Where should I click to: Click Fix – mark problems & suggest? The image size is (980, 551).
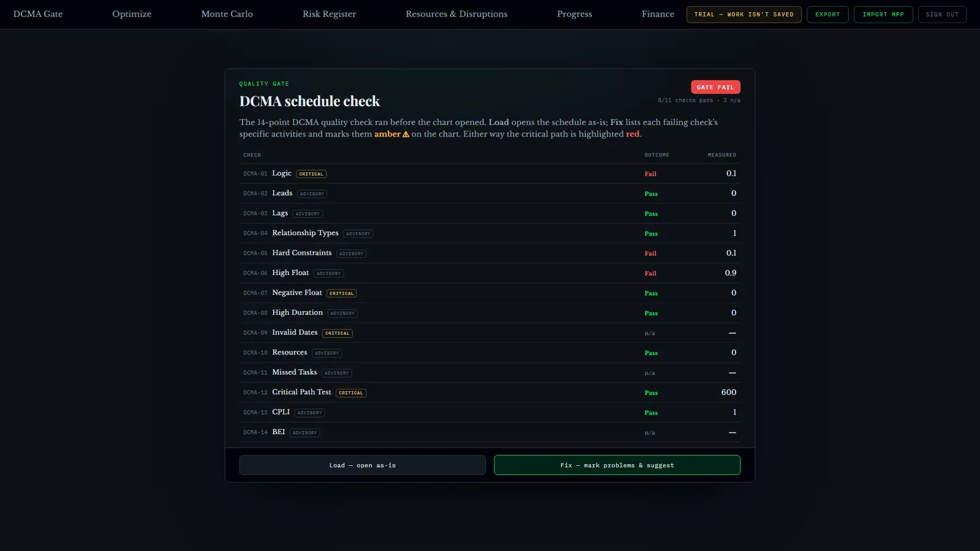click(617, 465)
